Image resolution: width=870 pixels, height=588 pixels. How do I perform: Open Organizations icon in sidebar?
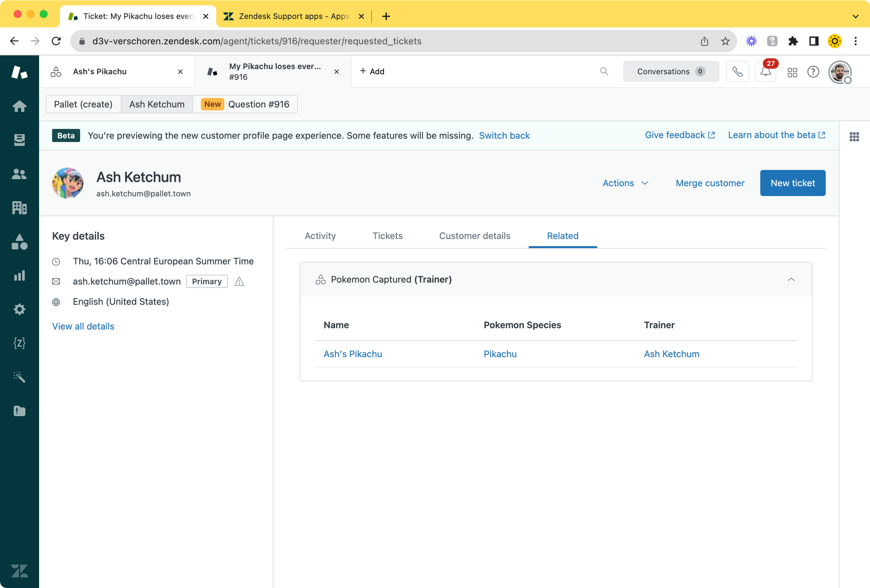click(x=19, y=208)
